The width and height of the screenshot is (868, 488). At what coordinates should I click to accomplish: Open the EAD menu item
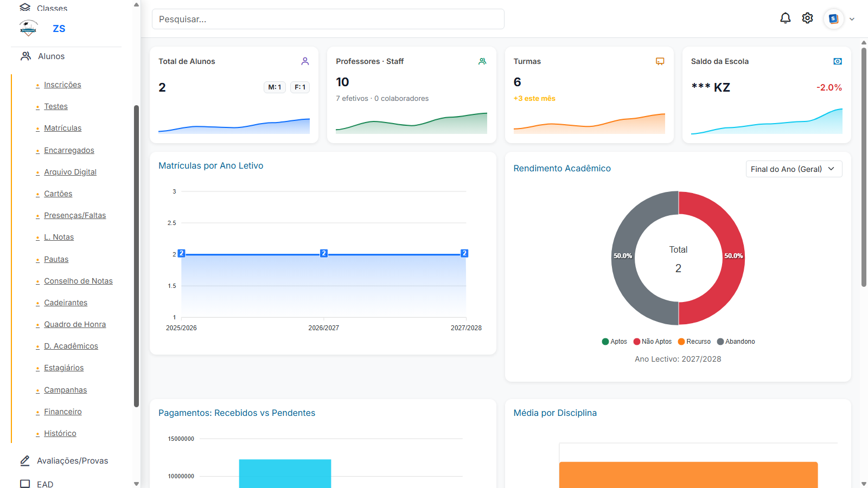[x=45, y=484]
